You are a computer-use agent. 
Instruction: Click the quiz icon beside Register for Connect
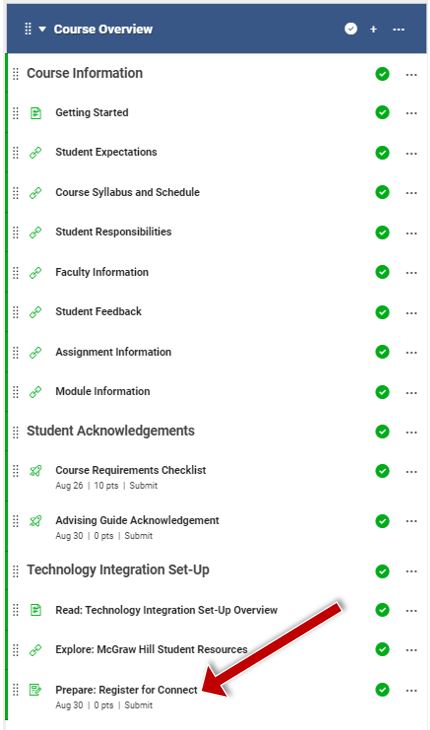[x=35, y=689]
